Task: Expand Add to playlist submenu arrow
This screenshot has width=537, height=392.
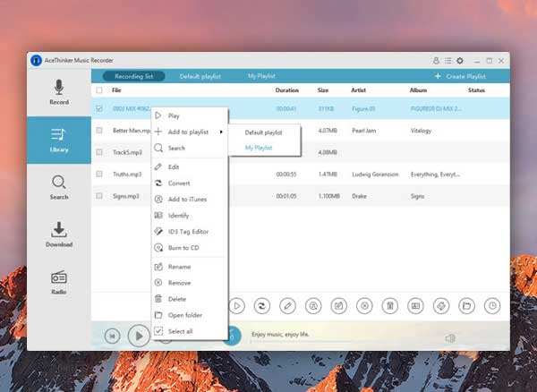Action: 221,132
